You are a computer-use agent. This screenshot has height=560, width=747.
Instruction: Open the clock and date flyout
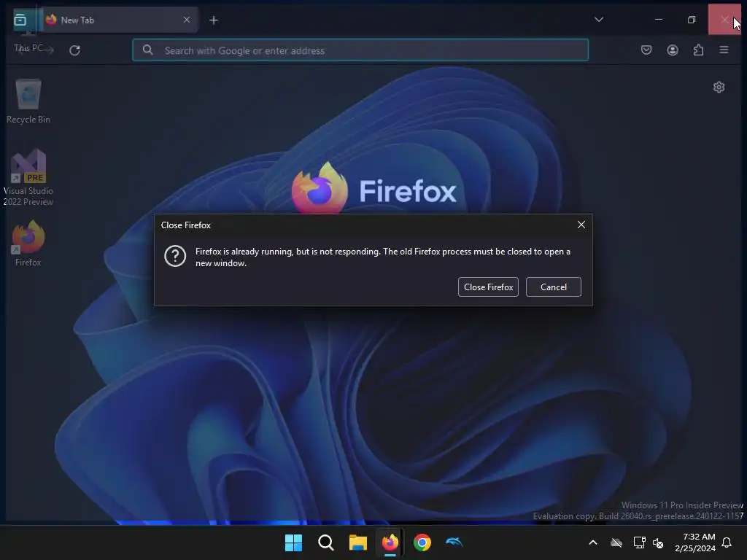694,542
